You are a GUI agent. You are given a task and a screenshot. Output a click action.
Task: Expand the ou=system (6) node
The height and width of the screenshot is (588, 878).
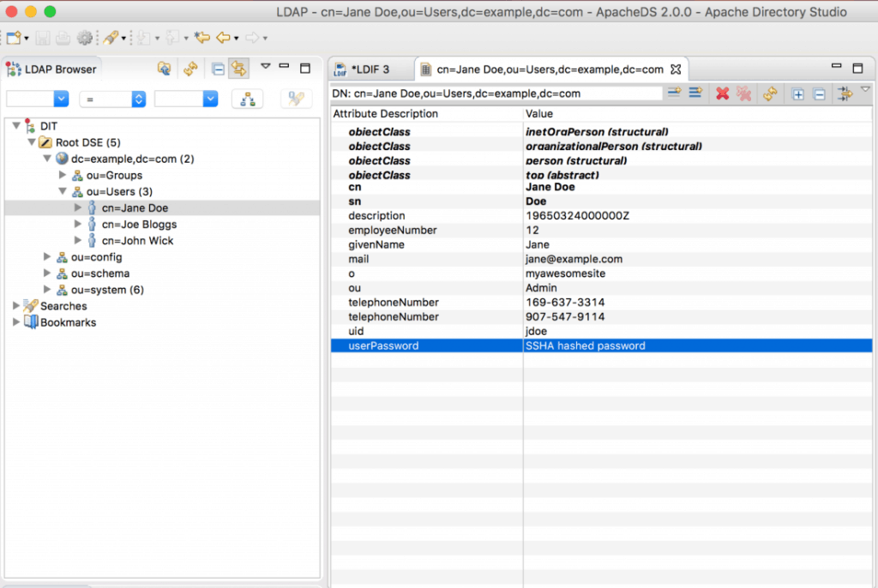pyautogui.click(x=48, y=289)
